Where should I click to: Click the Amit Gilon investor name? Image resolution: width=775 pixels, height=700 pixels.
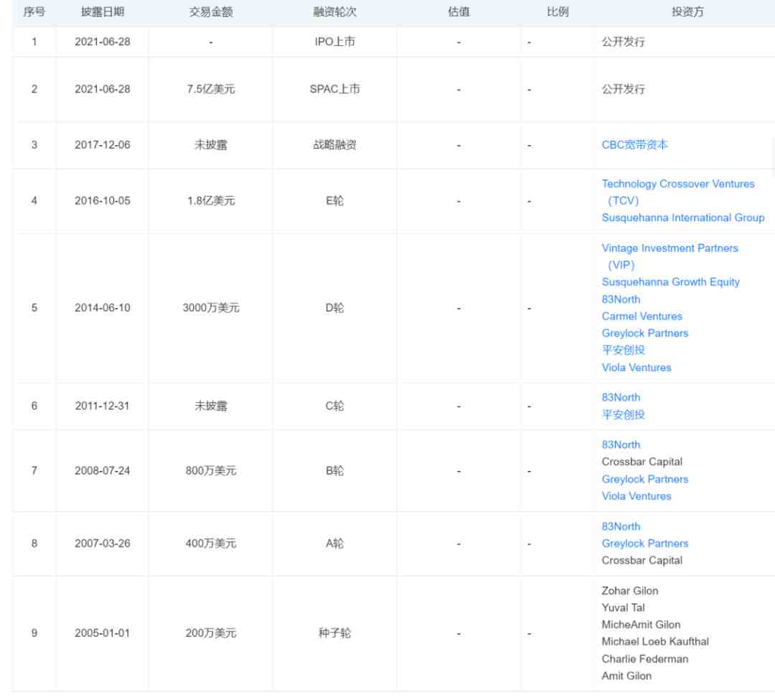(626, 676)
